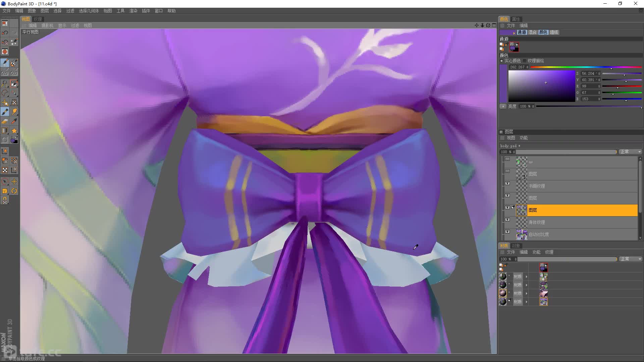Enable UV point edit mode icon
Image resolution: width=644 pixels, height=362 pixels.
coord(14,161)
